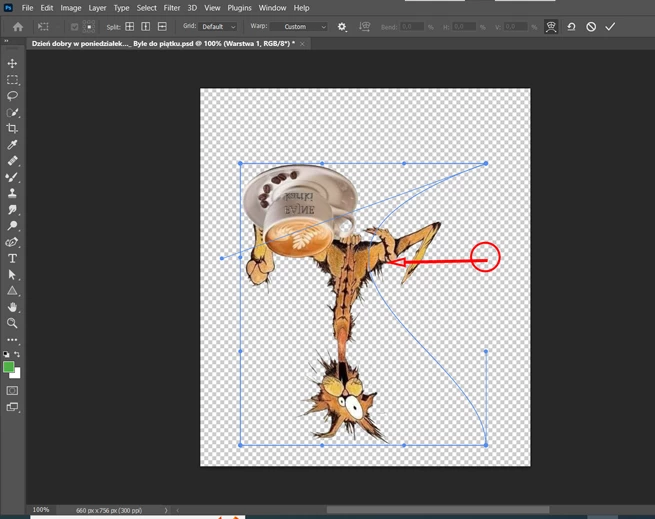Open the Image menu
This screenshot has width=655, height=519.
[x=71, y=8]
